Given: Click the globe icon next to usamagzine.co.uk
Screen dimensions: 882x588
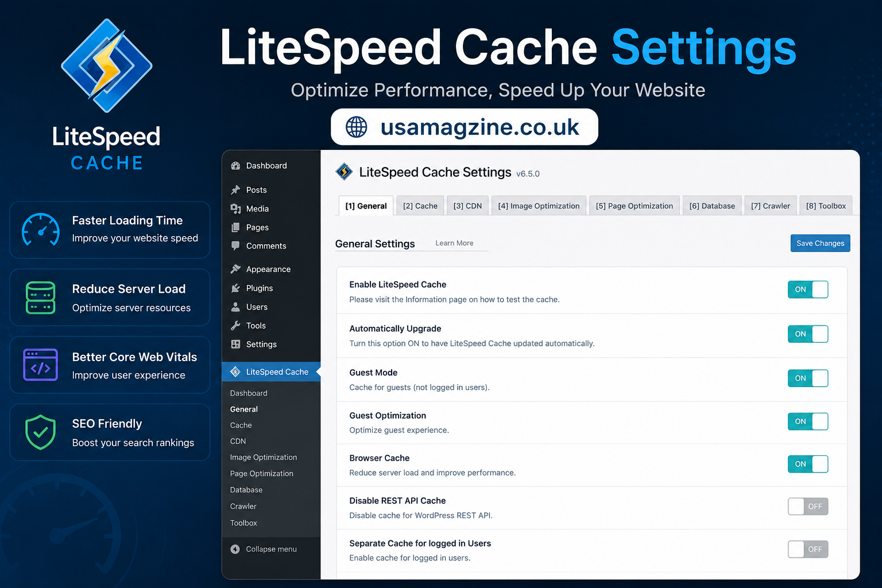Looking at the screenshot, I should click(x=357, y=127).
